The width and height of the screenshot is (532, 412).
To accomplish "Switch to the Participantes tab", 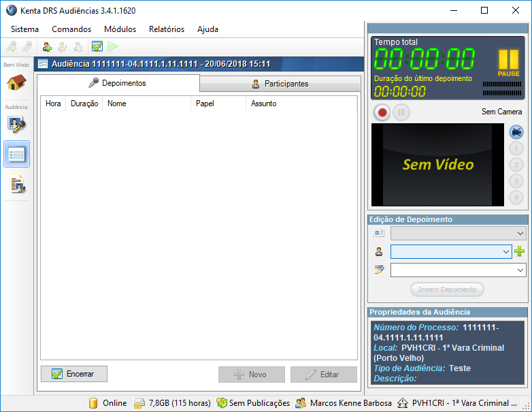I will tap(280, 84).
